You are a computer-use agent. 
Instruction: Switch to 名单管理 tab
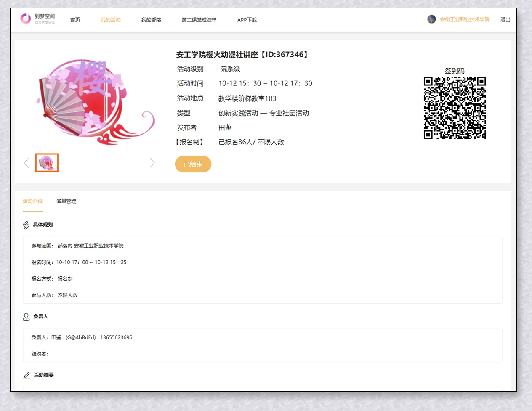point(66,201)
